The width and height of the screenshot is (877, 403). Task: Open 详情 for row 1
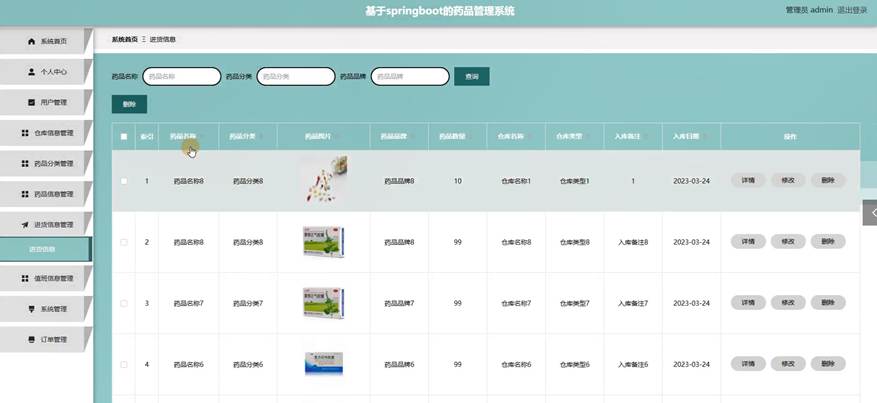coord(748,181)
